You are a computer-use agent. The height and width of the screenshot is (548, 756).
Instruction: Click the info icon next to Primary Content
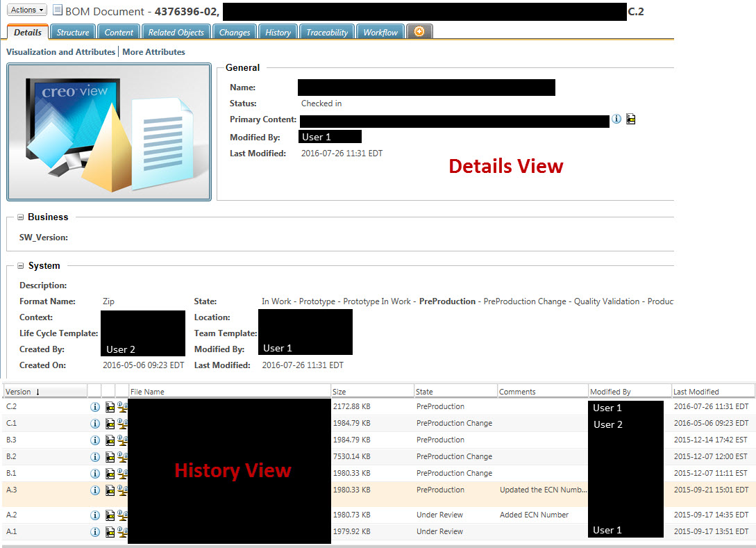click(616, 119)
